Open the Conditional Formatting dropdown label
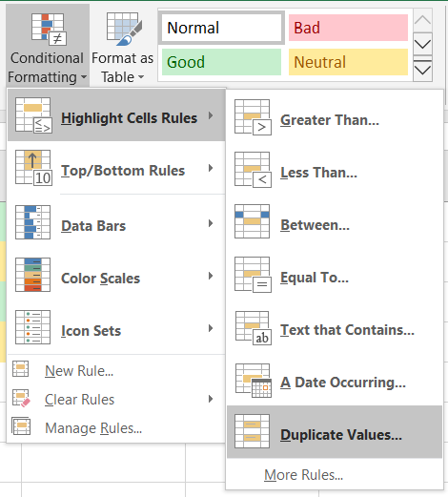This screenshot has height=497, width=448. click(47, 68)
